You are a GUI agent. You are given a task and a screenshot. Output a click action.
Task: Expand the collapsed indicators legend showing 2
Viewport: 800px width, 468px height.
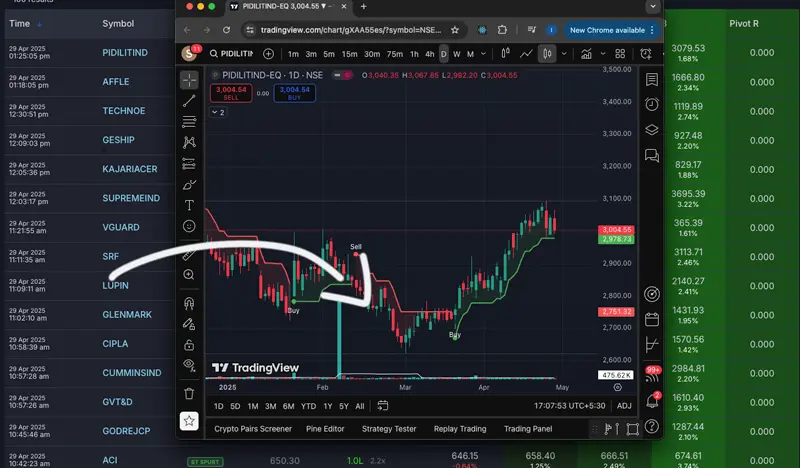(218, 112)
